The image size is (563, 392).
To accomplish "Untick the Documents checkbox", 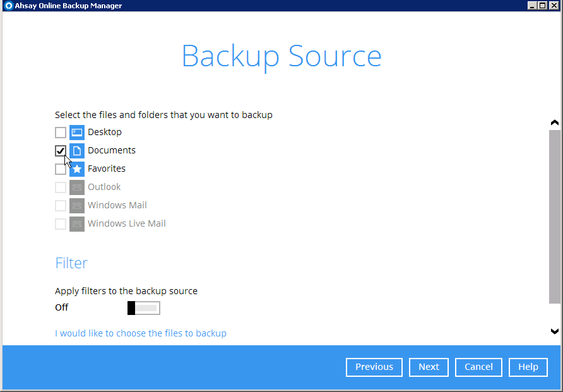I will coord(61,151).
